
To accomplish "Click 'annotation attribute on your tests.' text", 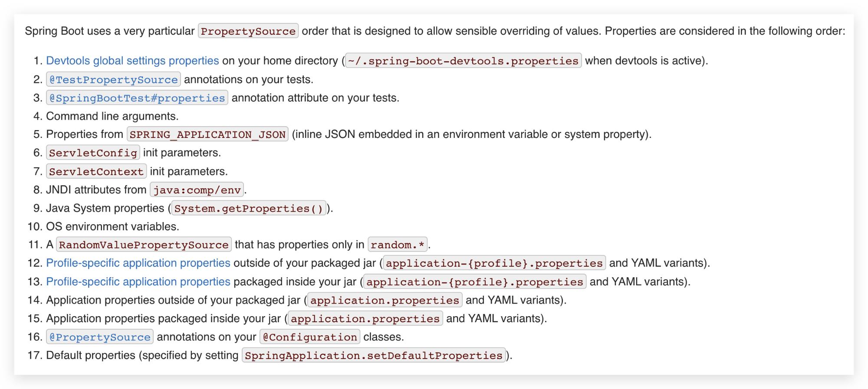I will click(x=316, y=98).
